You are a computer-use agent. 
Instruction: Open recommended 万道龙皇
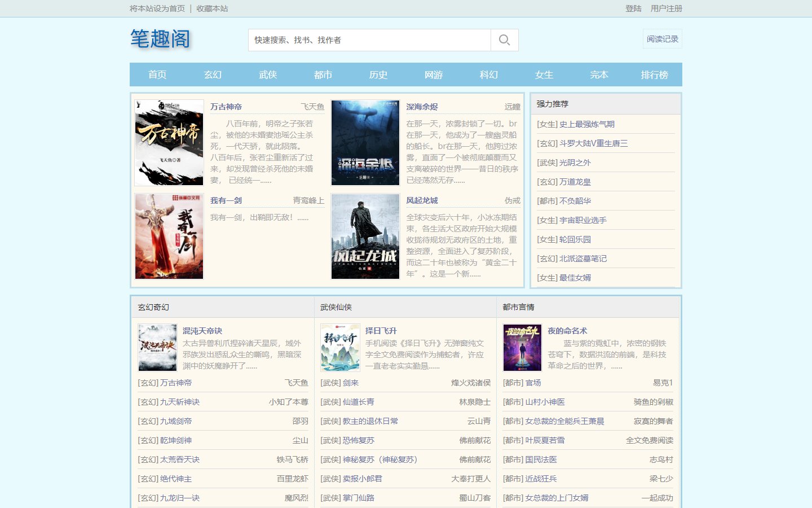tap(575, 182)
